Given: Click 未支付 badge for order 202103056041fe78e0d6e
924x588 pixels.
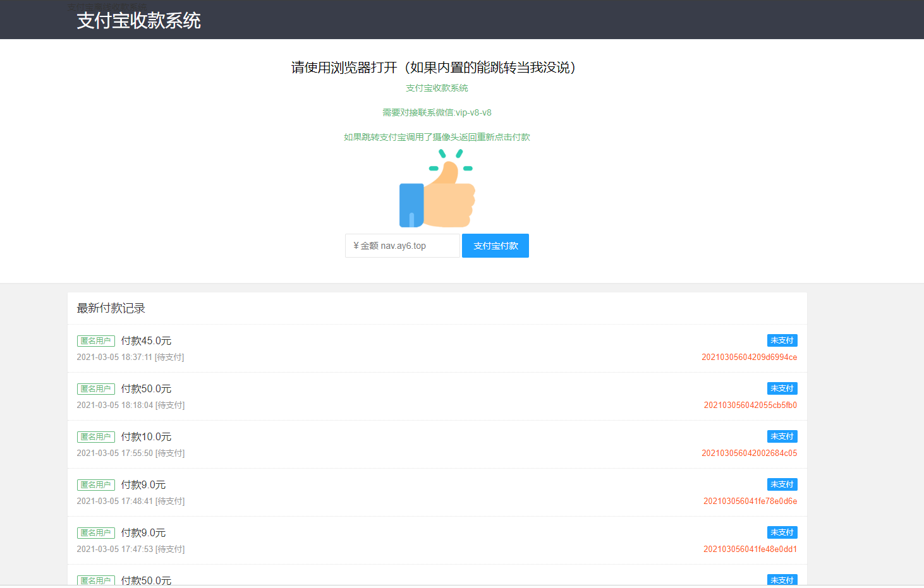Looking at the screenshot, I should (x=782, y=484).
